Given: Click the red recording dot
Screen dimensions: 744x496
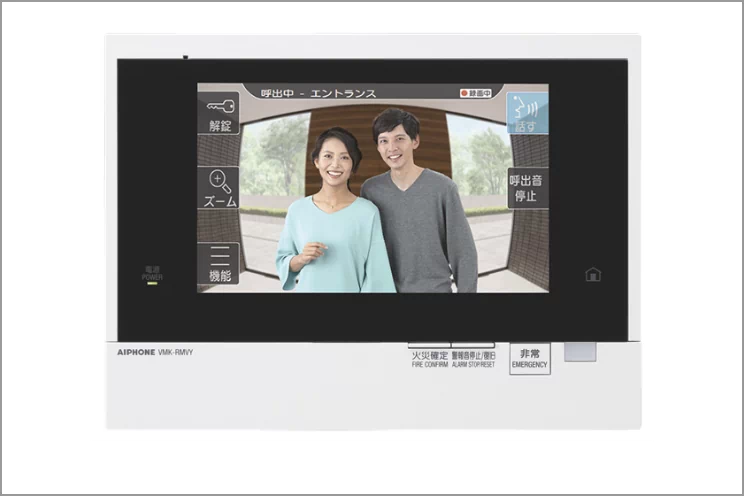Looking at the screenshot, I should [x=464, y=93].
